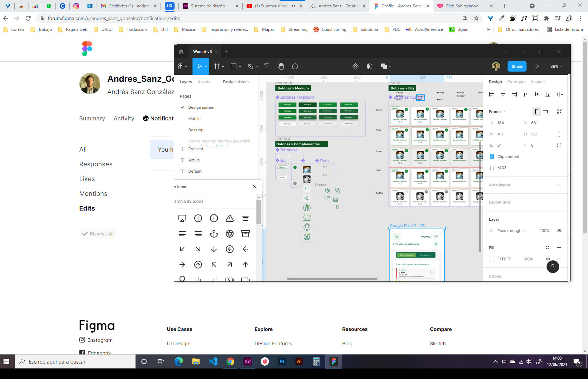Open Responses notifications filter
Screen dimensions: 588x379
point(96,164)
